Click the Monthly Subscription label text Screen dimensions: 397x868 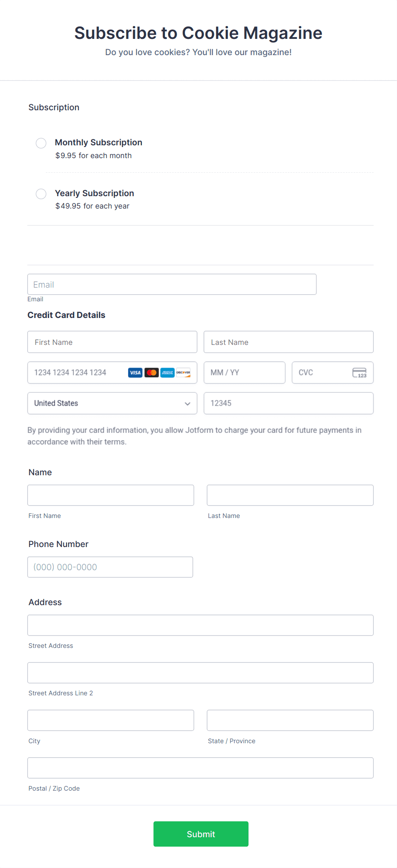point(98,142)
